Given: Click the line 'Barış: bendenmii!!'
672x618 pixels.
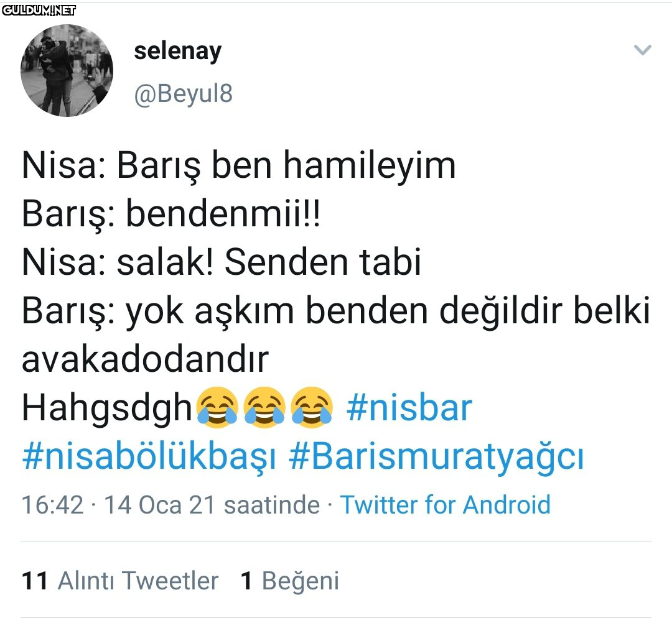Looking at the screenshot, I should click(x=171, y=214).
